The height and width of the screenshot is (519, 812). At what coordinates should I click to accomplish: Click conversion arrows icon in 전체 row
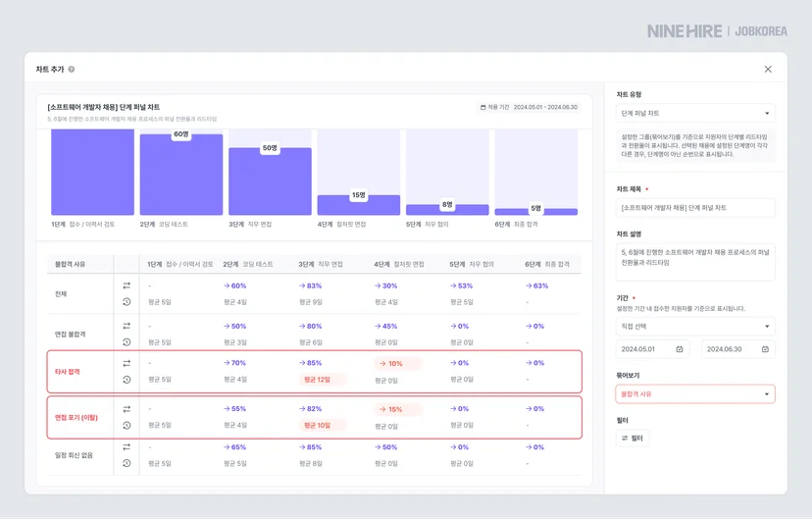tap(127, 285)
